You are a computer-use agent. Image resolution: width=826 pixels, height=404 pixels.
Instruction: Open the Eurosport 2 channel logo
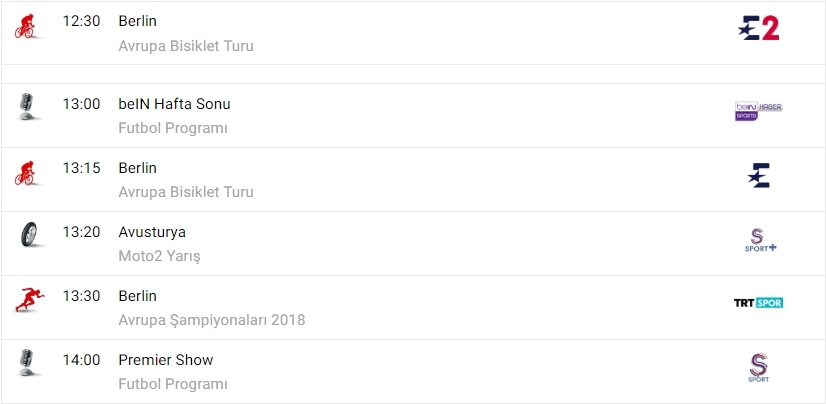(x=758, y=28)
